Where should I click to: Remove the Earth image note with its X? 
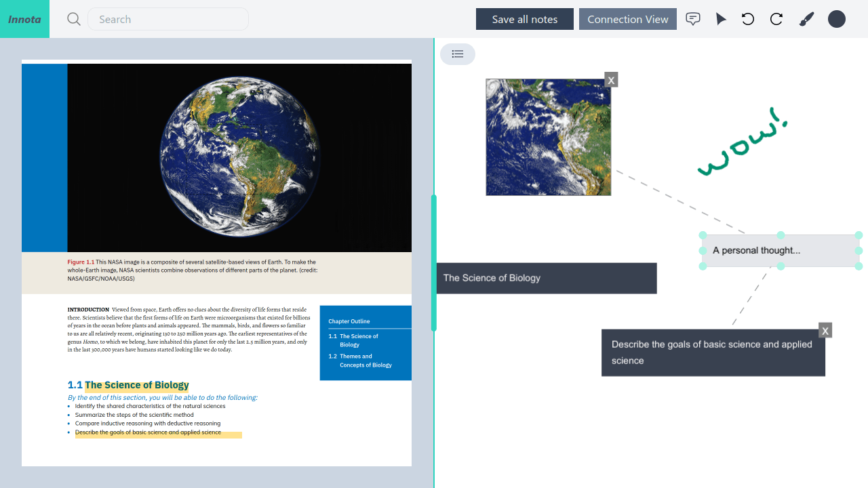(x=610, y=79)
